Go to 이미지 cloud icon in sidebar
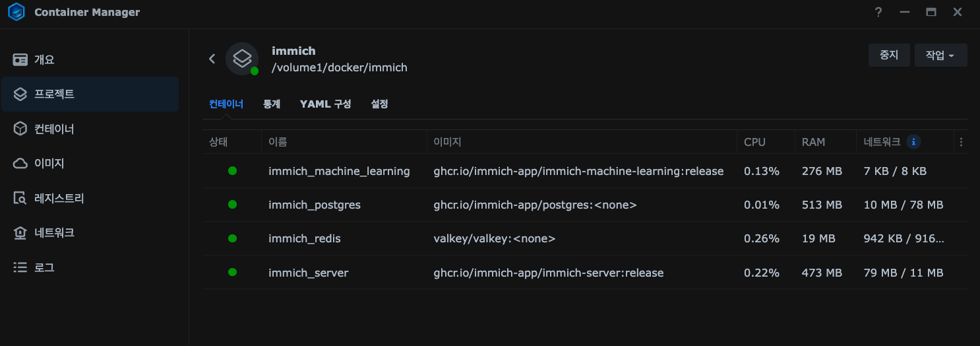The width and height of the screenshot is (980, 346). tap(20, 163)
